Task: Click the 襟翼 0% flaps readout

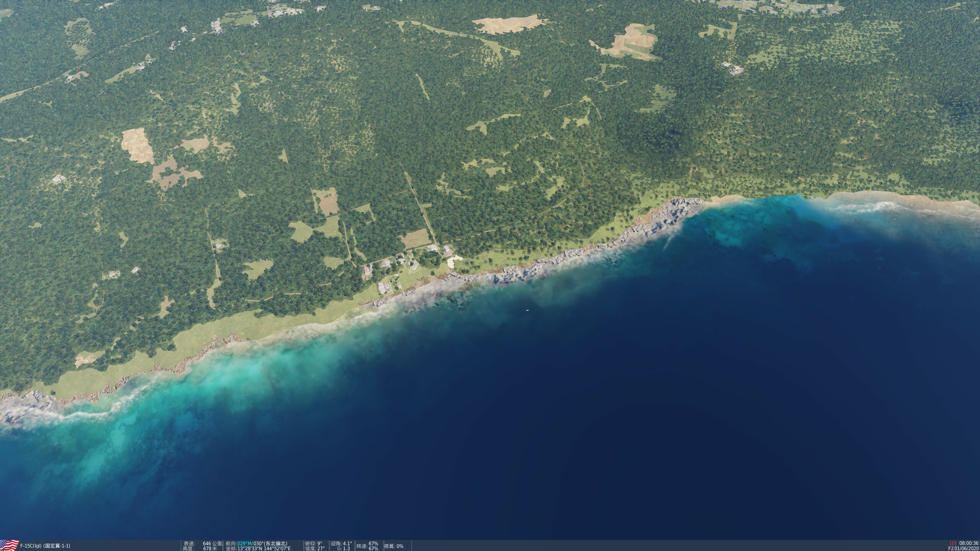Action: (x=394, y=546)
